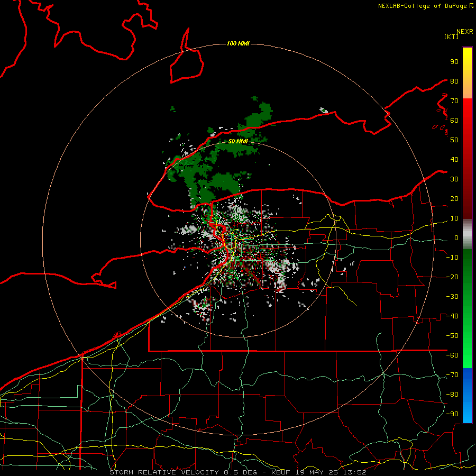Click the -40 knot scale value

(x=452, y=316)
